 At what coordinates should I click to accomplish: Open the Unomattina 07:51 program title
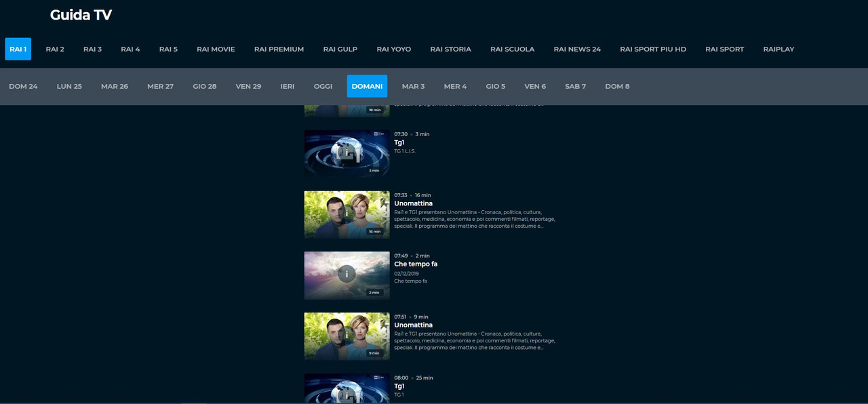[413, 325]
